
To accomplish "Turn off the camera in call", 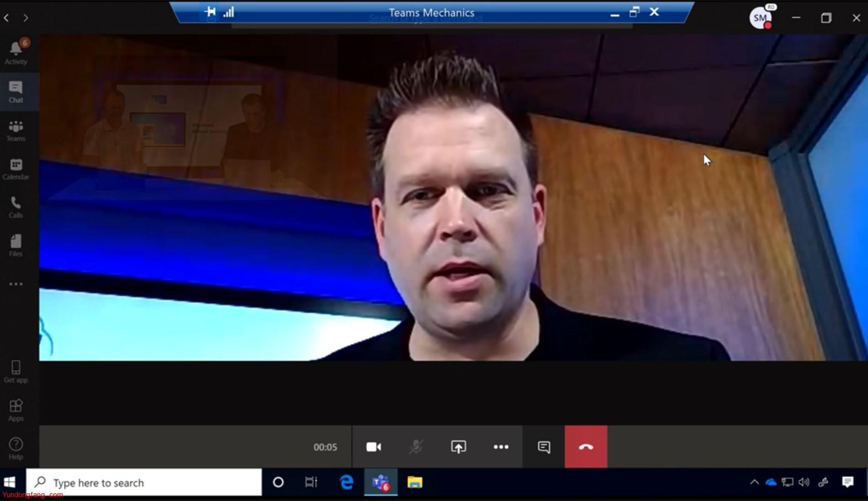I will 373,447.
